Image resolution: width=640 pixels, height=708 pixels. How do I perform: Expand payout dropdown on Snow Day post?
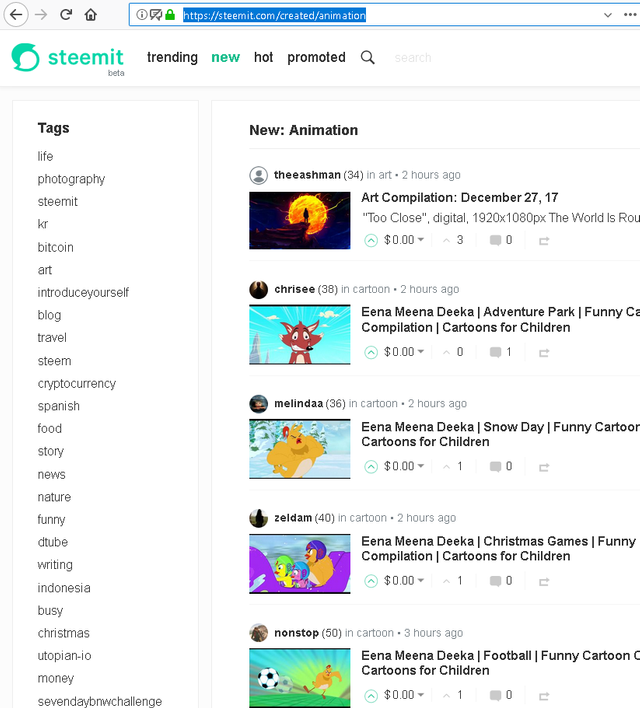(420, 466)
